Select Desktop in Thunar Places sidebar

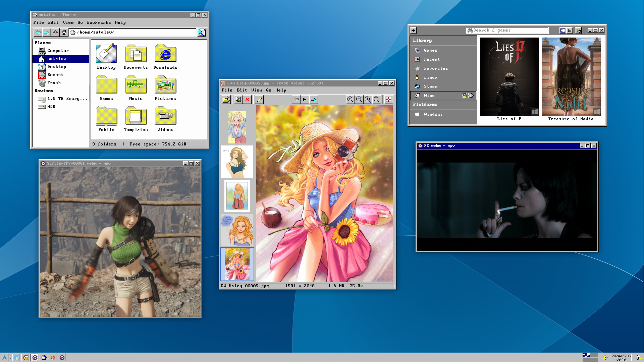click(x=61, y=67)
